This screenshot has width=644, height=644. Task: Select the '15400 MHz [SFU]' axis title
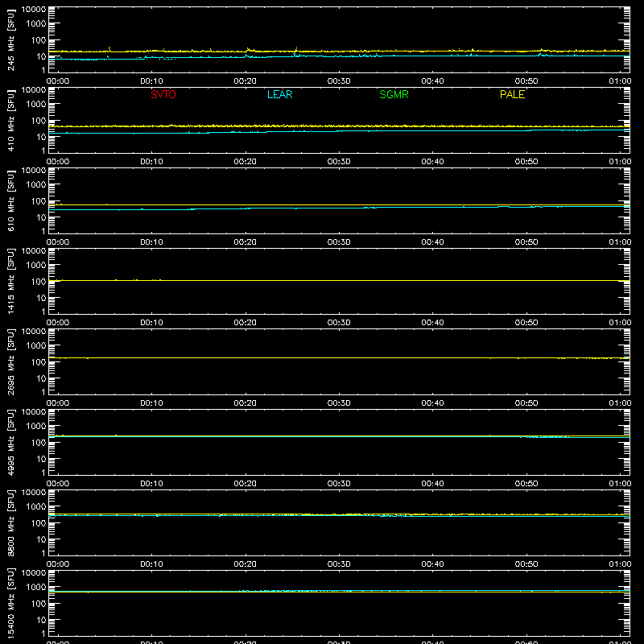pos(11,603)
